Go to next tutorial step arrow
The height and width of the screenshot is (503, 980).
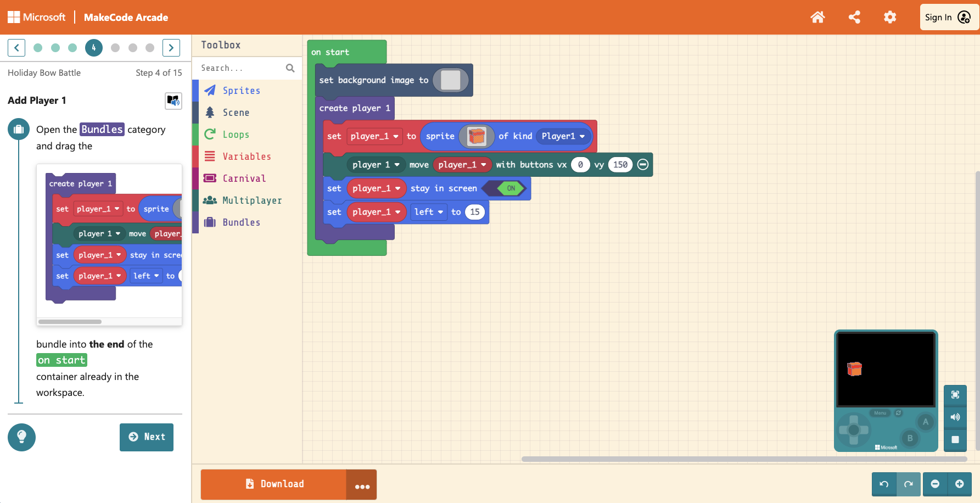[171, 48]
